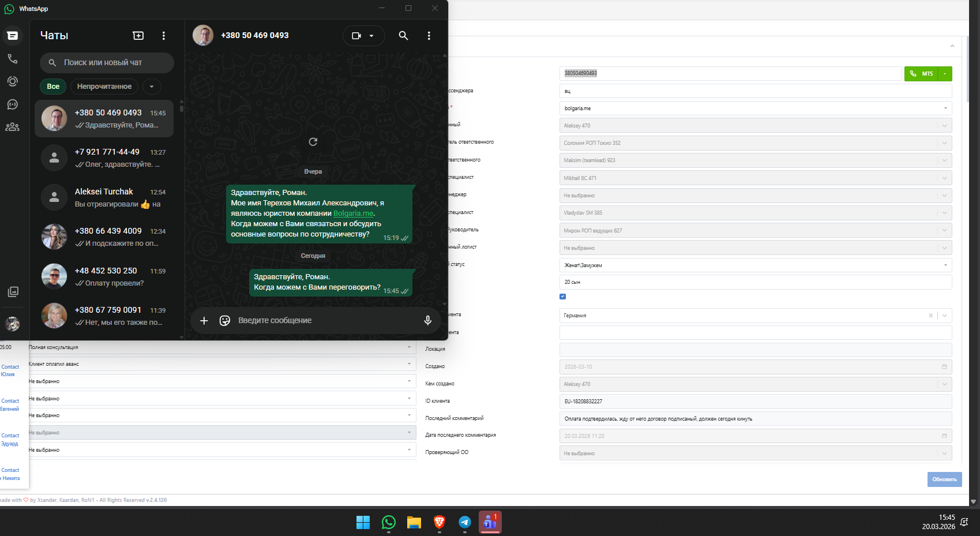Open the chat with +380 67 759 0091

(104, 316)
